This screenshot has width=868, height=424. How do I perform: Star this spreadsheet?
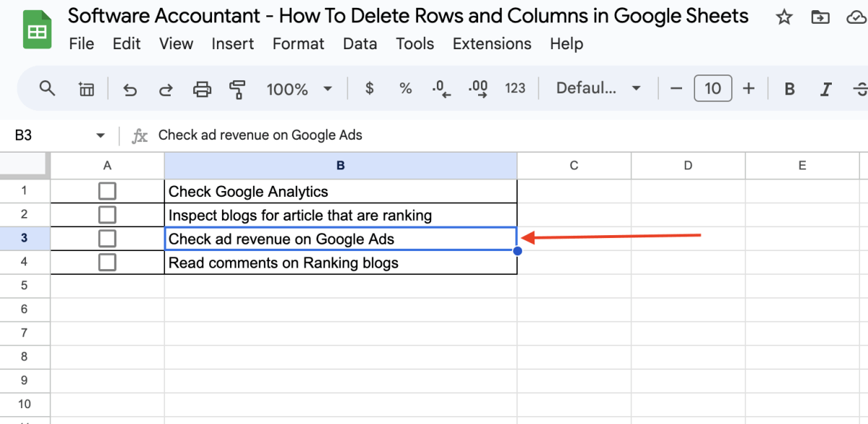[x=783, y=15]
